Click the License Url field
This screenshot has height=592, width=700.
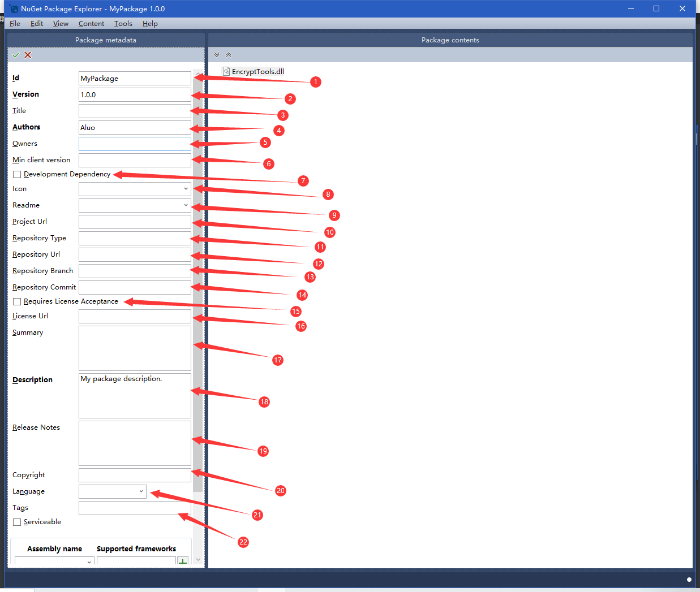pyautogui.click(x=135, y=316)
